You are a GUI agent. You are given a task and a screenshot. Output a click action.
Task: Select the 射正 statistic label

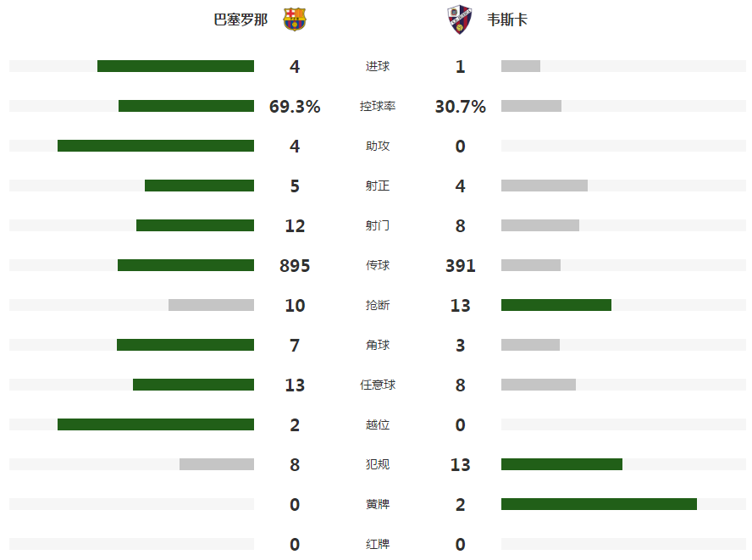(378, 186)
